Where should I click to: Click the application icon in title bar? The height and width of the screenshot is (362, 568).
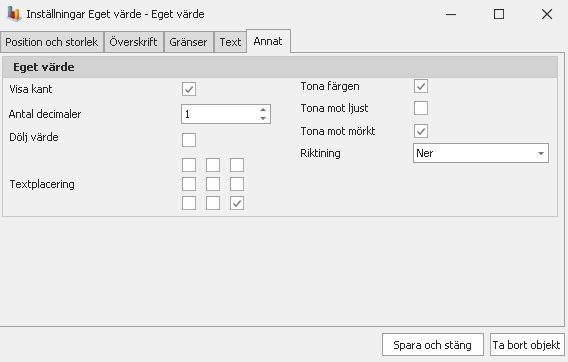click(14, 14)
